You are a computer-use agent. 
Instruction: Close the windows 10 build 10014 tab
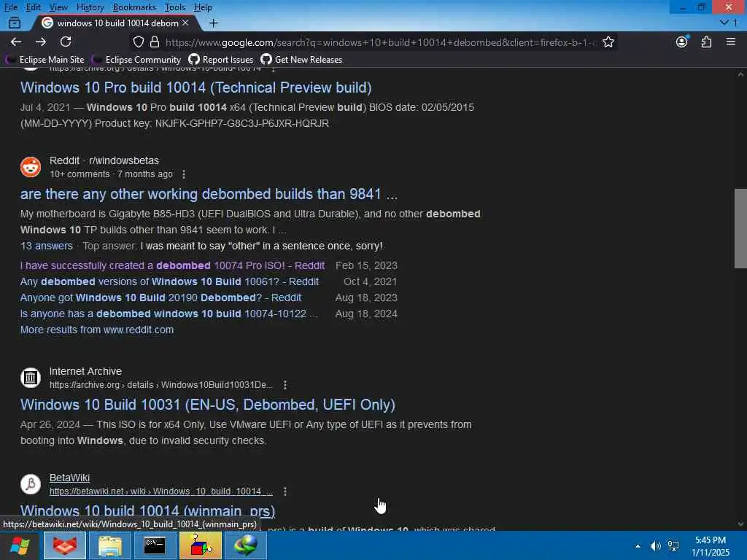(185, 23)
